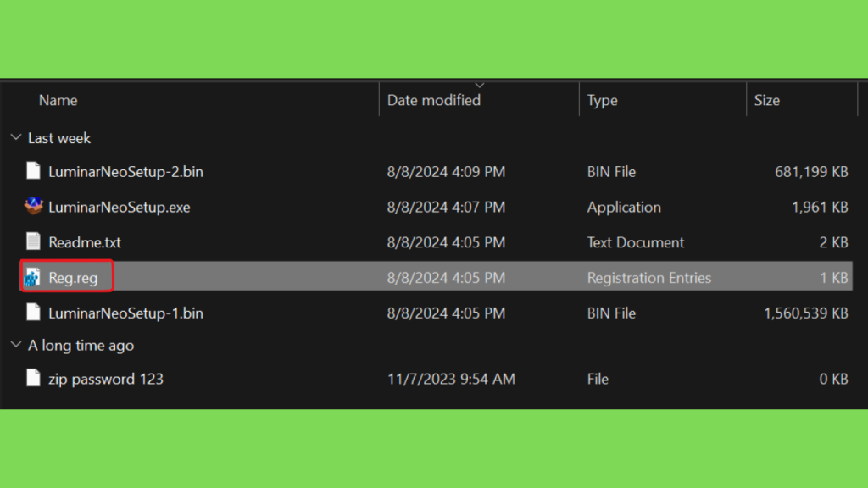Click the Registration Entries type cell
The image size is (868, 488).
648,278
